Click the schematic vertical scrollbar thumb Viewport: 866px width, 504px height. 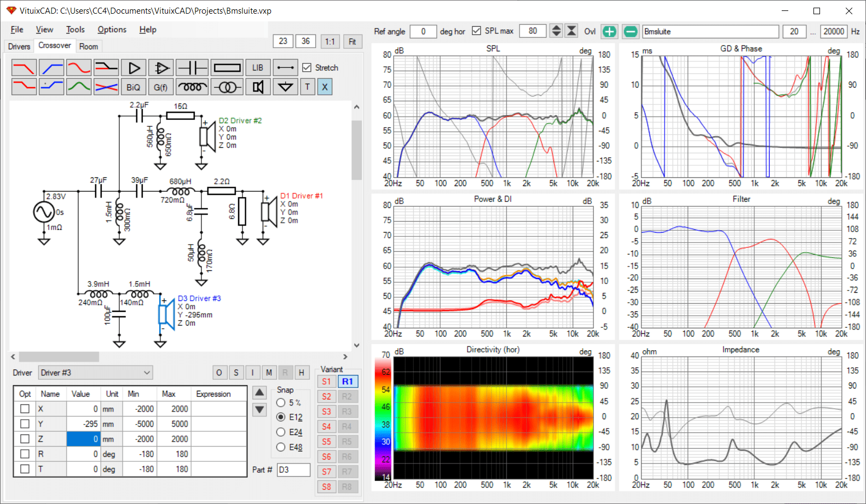[357, 149]
